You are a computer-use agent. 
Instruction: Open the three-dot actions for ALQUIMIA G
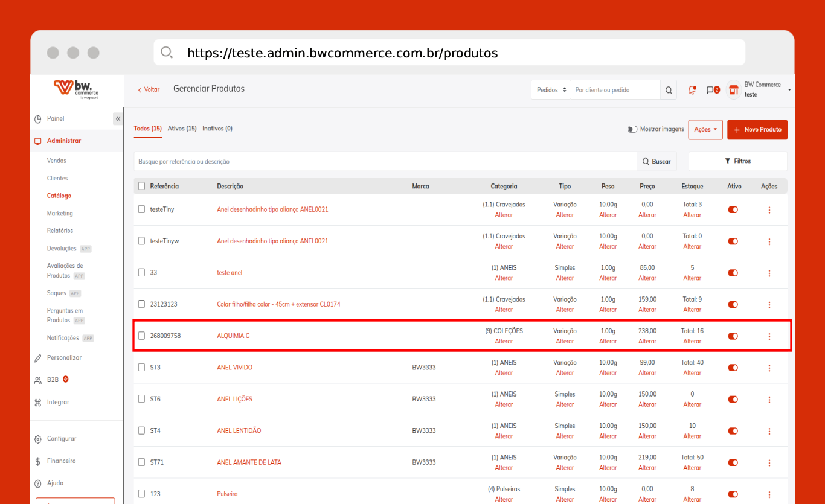click(769, 336)
